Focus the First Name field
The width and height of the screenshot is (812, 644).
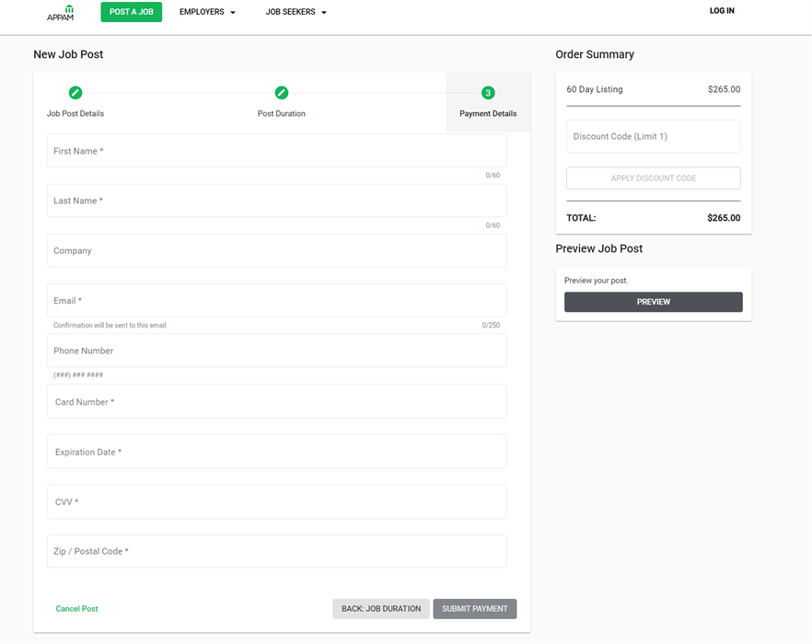point(277,151)
